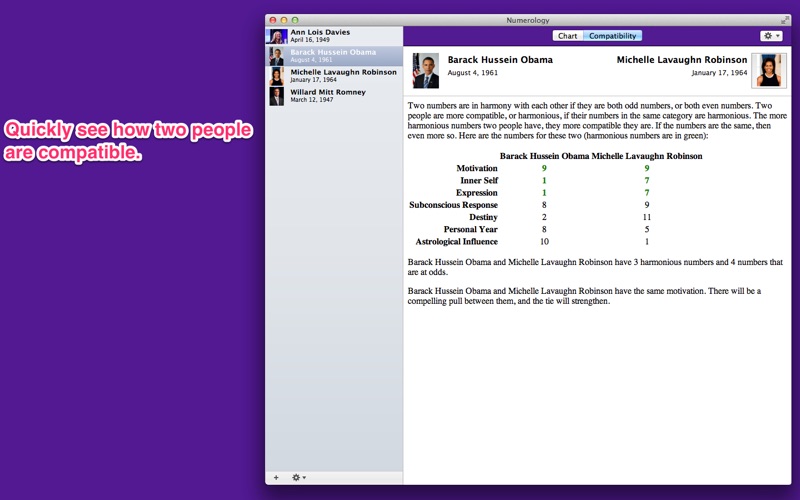
Task: Click Michelle Robinson's portrait in the header
Action: (769, 70)
